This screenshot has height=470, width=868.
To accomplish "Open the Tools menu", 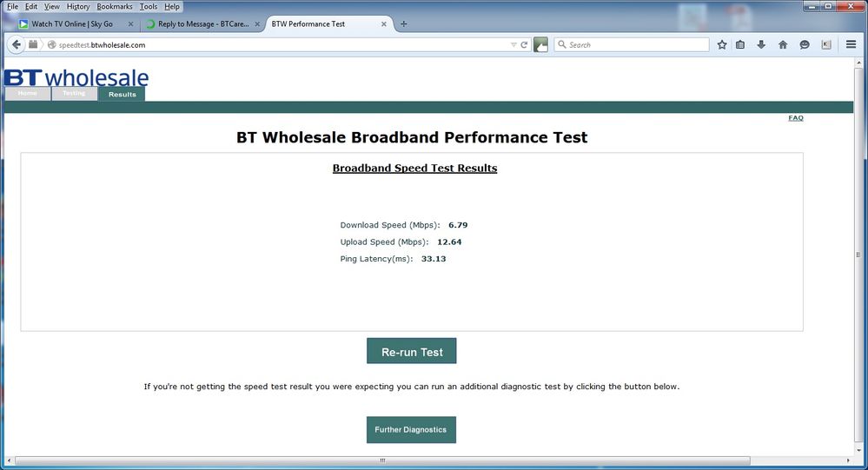I will click(149, 7).
